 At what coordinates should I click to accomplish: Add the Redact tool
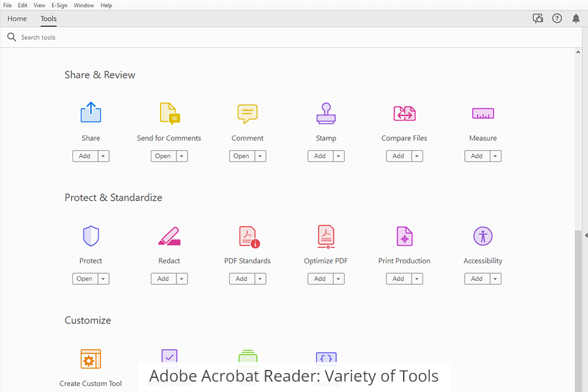[164, 279]
